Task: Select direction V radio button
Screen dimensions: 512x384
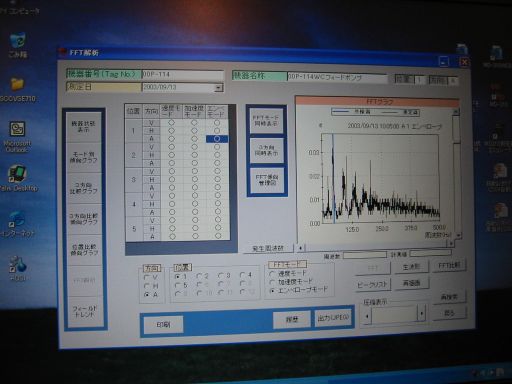Action: pos(147,277)
